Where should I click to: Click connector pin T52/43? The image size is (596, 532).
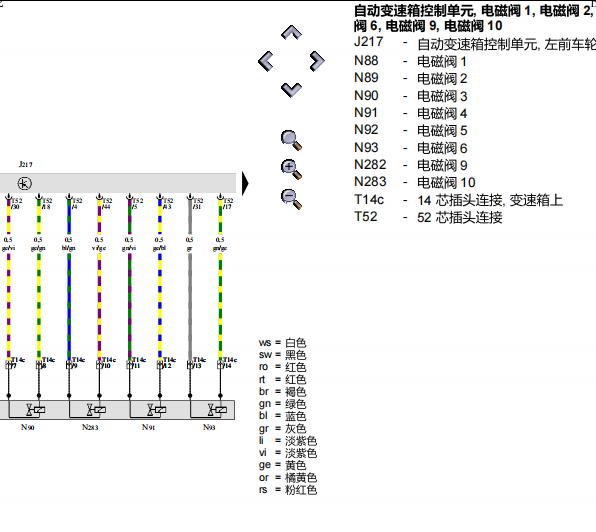pyautogui.click(x=168, y=203)
